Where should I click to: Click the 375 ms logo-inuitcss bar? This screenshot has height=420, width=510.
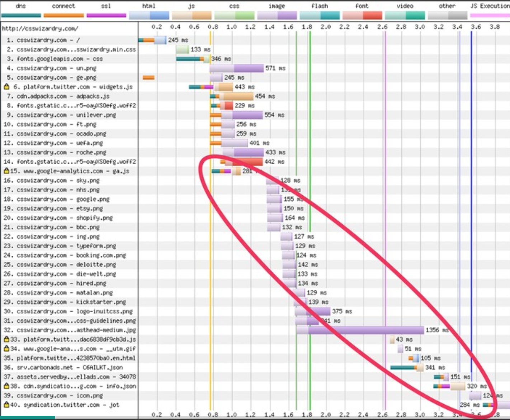tap(312, 311)
